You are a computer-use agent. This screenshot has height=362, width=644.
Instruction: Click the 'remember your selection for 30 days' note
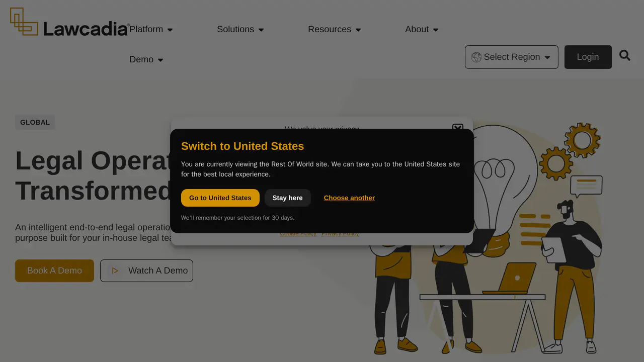click(x=238, y=218)
